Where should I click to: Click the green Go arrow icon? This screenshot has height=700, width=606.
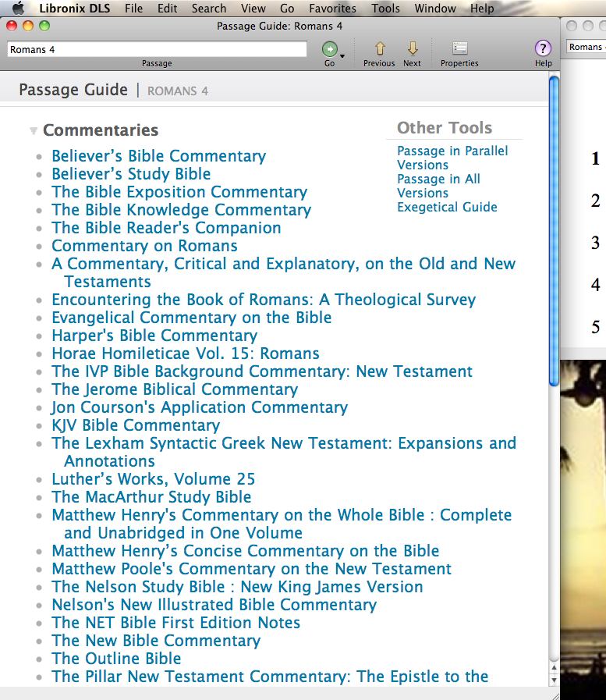click(x=330, y=48)
